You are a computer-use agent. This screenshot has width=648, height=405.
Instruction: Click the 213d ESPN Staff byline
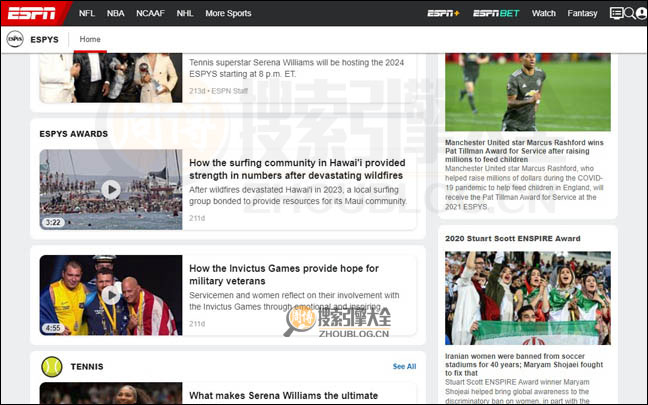tap(219, 91)
